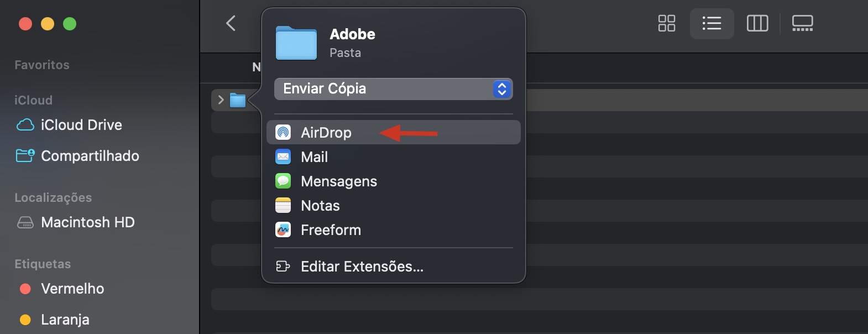Switch to gallery view
The height and width of the screenshot is (334, 868).
pyautogui.click(x=802, y=23)
